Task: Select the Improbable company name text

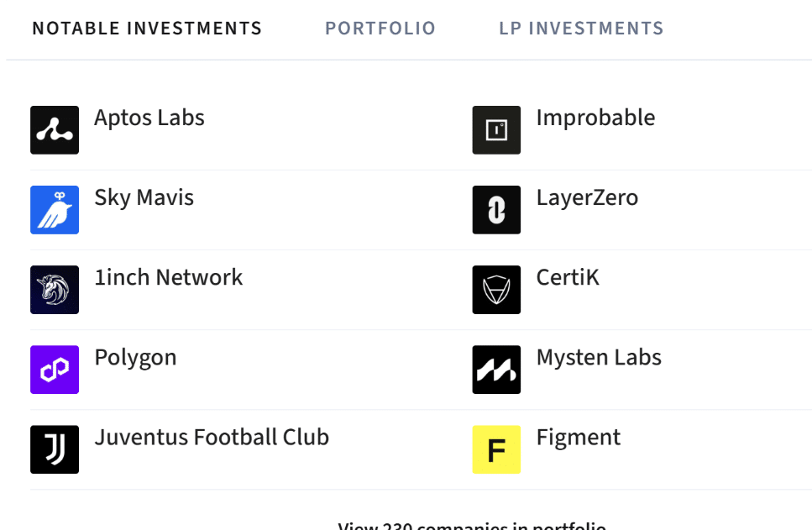Action: (x=595, y=118)
